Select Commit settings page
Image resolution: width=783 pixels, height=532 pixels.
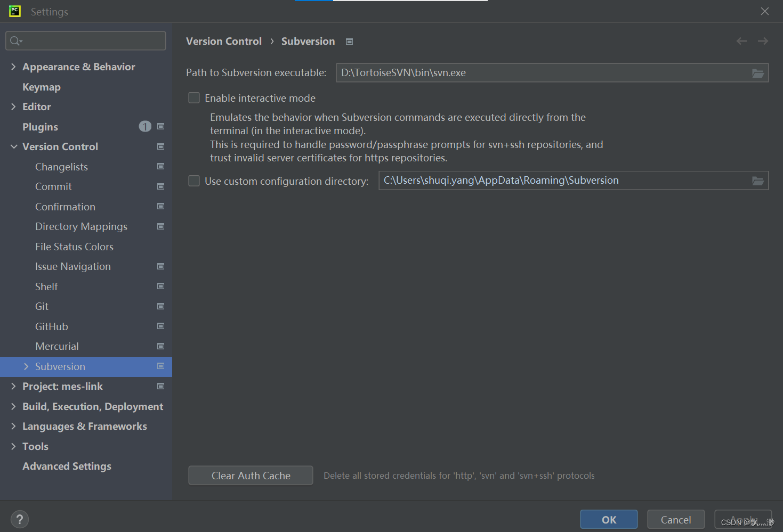point(53,186)
